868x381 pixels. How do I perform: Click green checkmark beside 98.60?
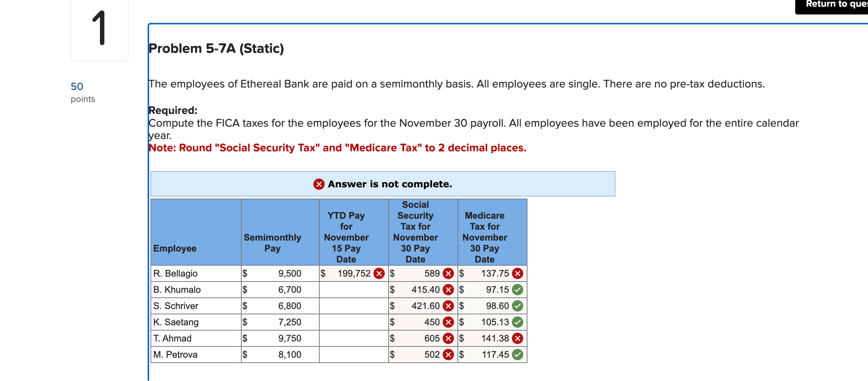[x=518, y=306]
